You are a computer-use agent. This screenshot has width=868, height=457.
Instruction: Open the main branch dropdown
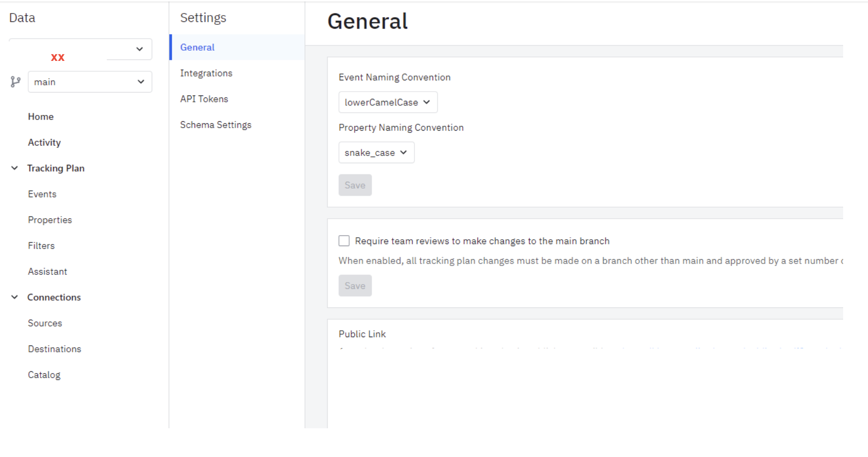point(90,82)
